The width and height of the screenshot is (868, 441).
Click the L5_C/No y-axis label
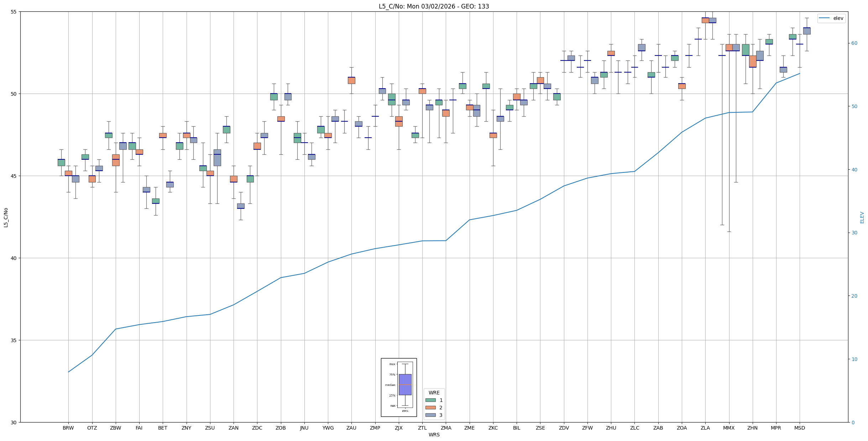tap(6, 217)
